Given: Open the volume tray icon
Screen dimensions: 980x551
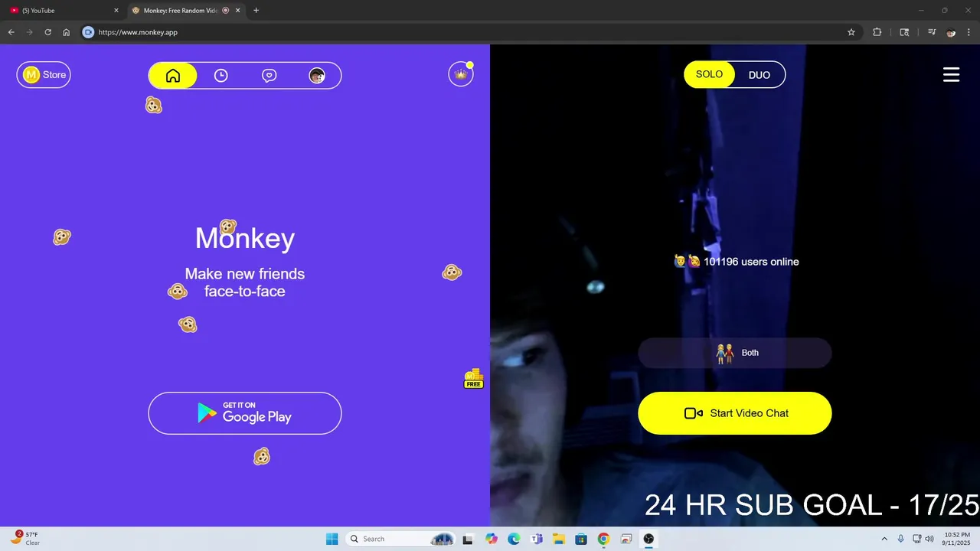Looking at the screenshot, I should point(929,539).
